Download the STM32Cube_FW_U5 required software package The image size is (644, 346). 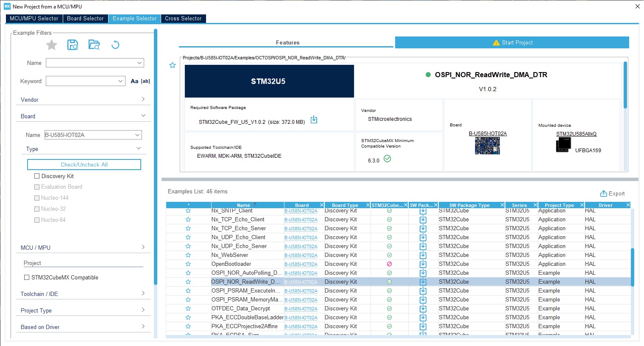tap(314, 120)
